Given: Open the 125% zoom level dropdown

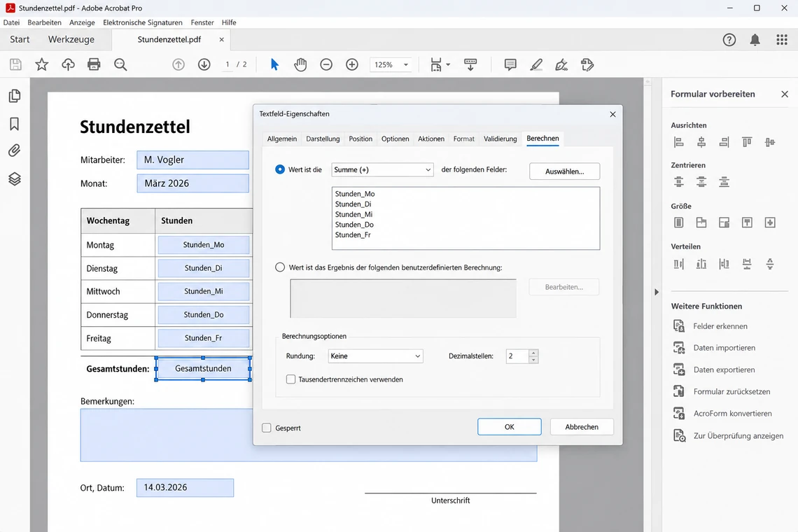Looking at the screenshot, I should [x=391, y=64].
